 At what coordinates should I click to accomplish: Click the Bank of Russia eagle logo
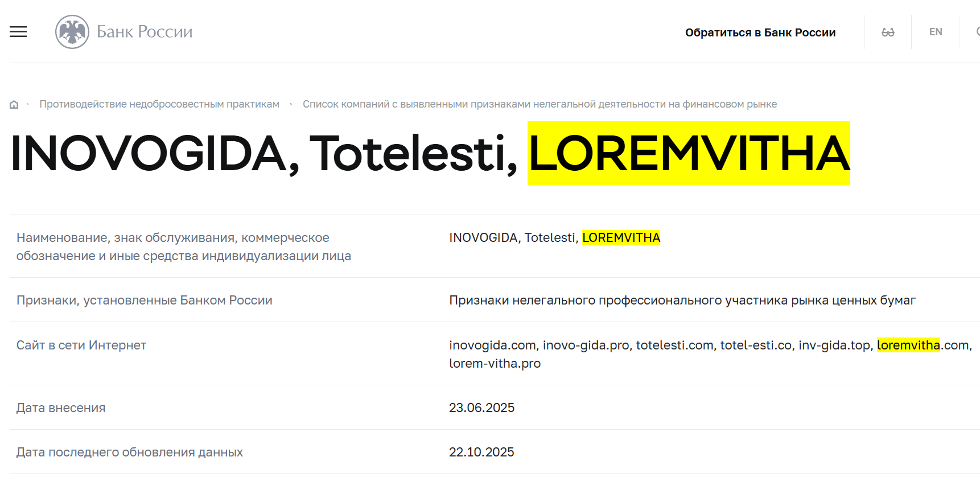(x=72, y=31)
